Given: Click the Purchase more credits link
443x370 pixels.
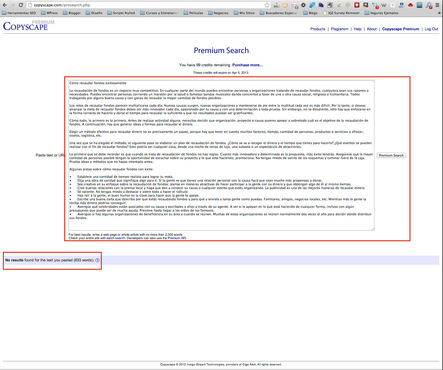Looking at the screenshot, I should 247,65.
